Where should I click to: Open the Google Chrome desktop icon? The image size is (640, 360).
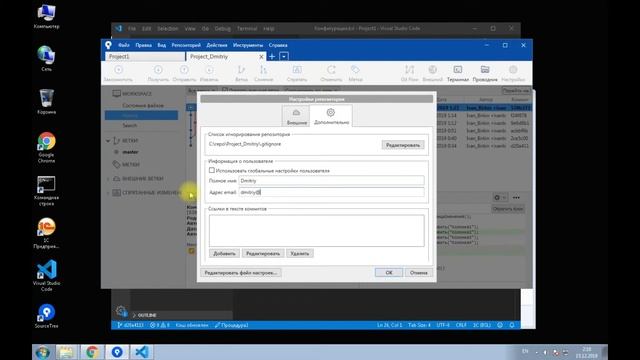(46, 147)
